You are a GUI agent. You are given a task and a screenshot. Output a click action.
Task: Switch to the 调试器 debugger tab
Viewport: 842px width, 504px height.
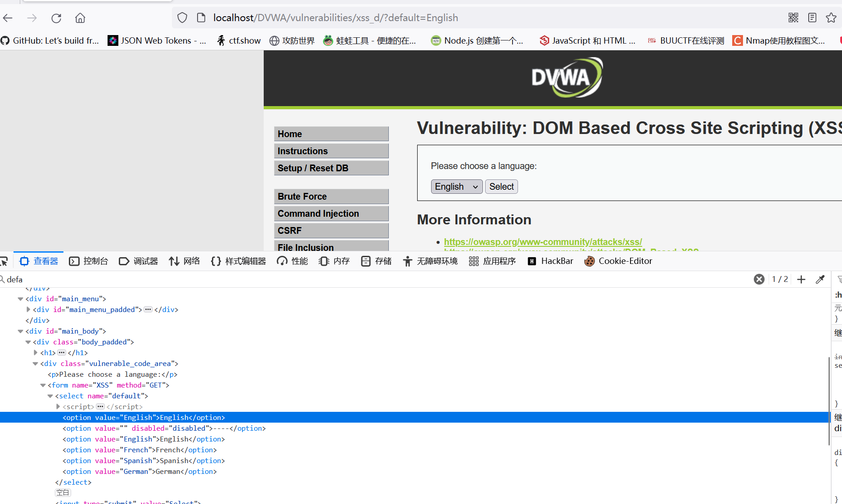(139, 261)
